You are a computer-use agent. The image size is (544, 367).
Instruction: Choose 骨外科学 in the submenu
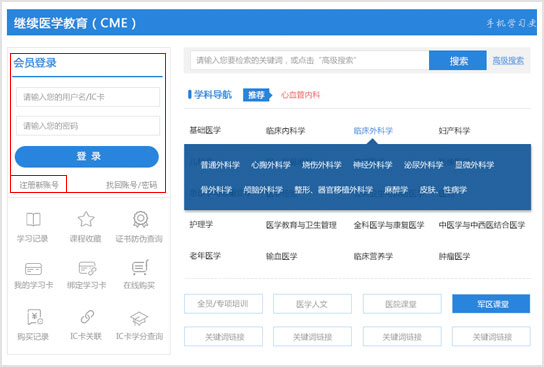(216, 190)
